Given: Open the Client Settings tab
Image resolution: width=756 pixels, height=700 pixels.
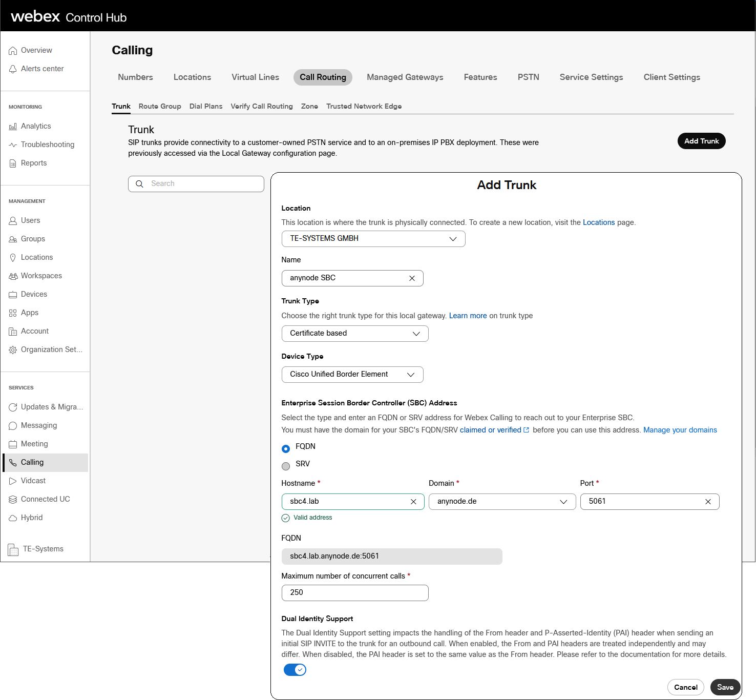Looking at the screenshot, I should tap(672, 77).
